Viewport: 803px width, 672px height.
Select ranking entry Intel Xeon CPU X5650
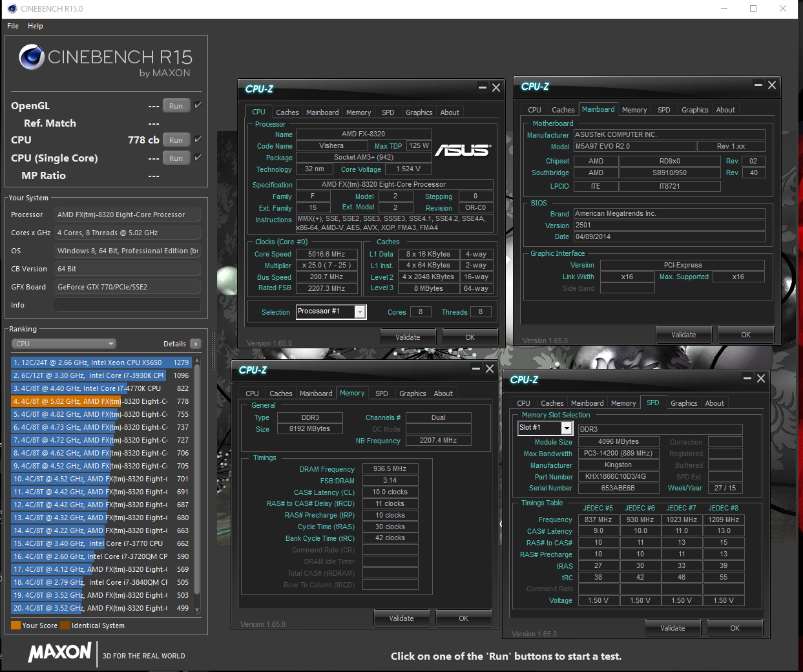101,362
